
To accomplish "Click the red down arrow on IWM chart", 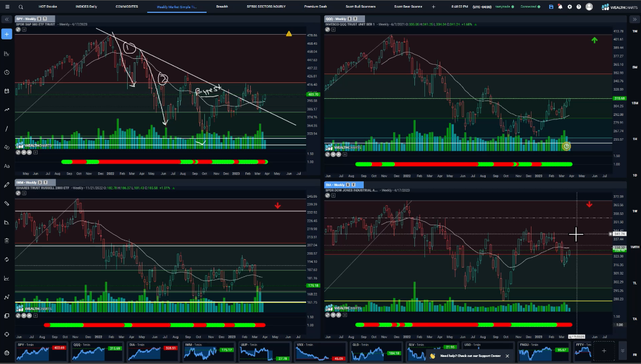I will pos(278,205).
